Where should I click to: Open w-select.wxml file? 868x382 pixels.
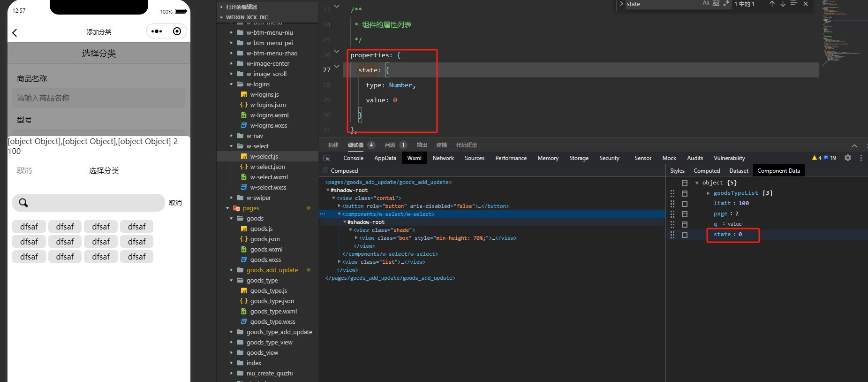click(269, 177)
